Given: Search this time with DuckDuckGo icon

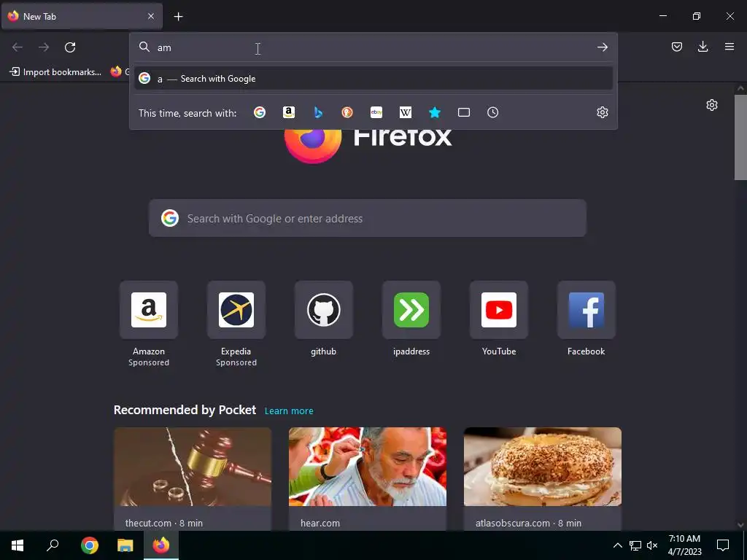Looking at the screenshot, I should point(347,112).
